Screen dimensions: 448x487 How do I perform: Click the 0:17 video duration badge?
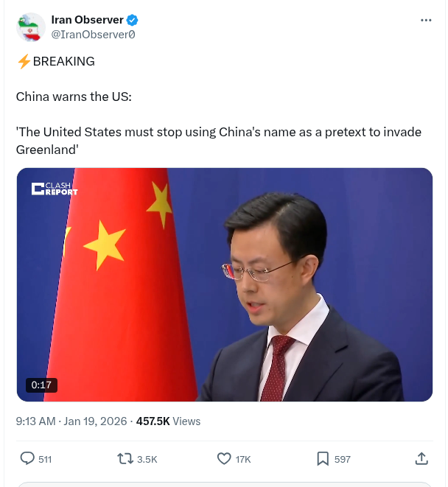point(41,385)
